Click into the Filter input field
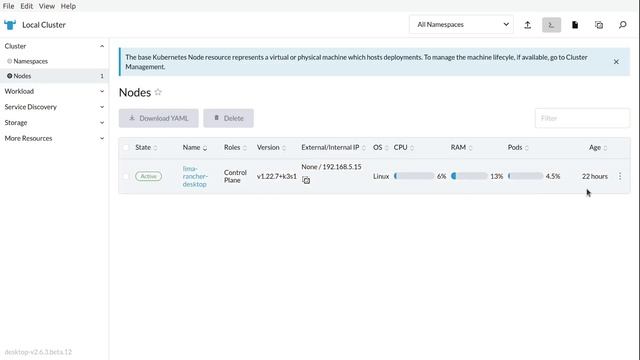The image size is (640, 360). pos(582,118)
